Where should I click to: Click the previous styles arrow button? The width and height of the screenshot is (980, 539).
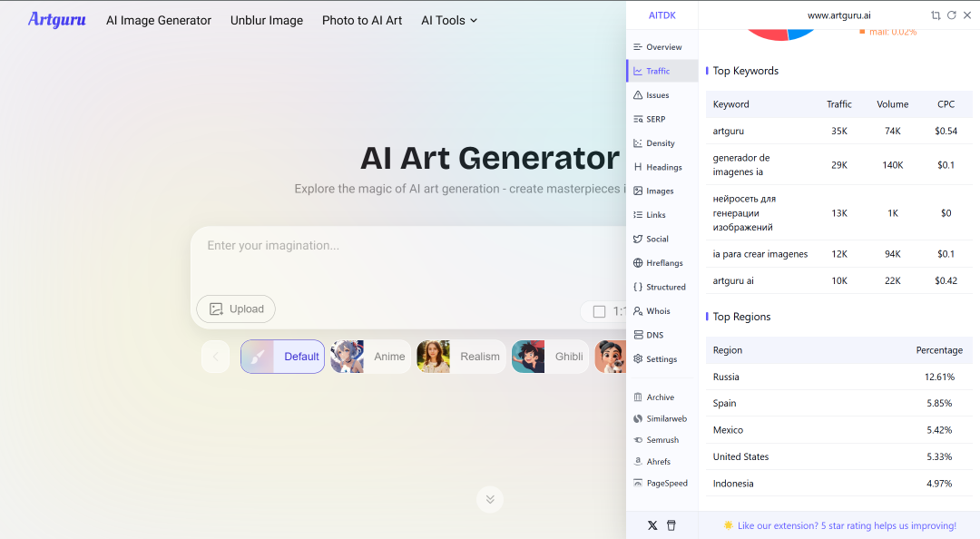pos(216,357)
